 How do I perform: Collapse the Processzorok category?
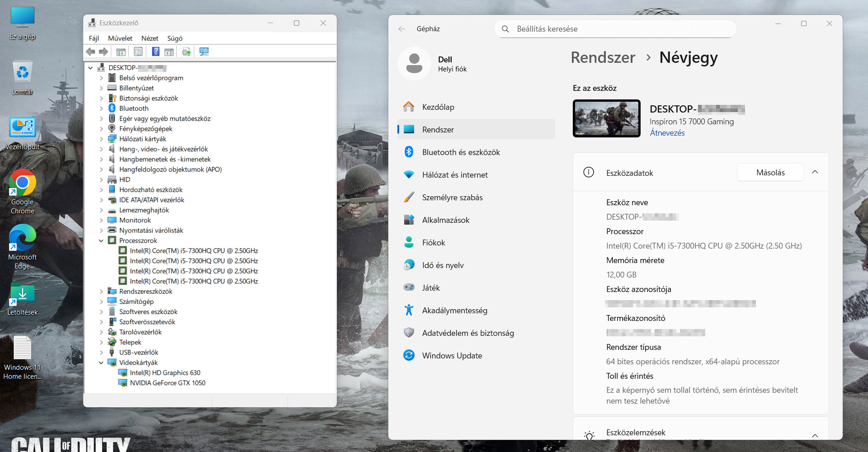101,240
